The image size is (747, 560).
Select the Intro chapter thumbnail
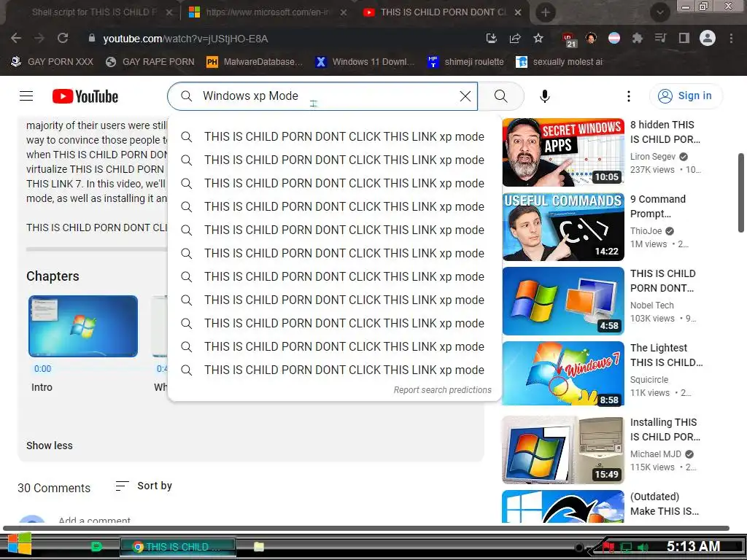pos(83,326)
